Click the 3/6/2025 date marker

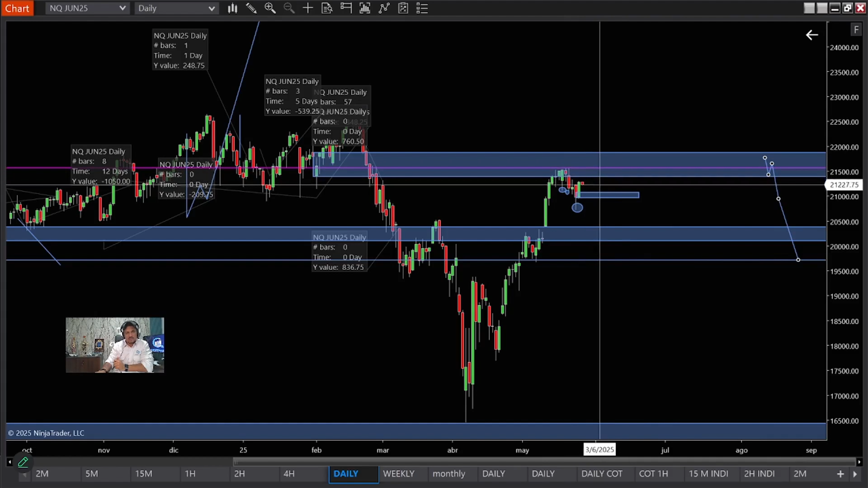tap(599, 450)
